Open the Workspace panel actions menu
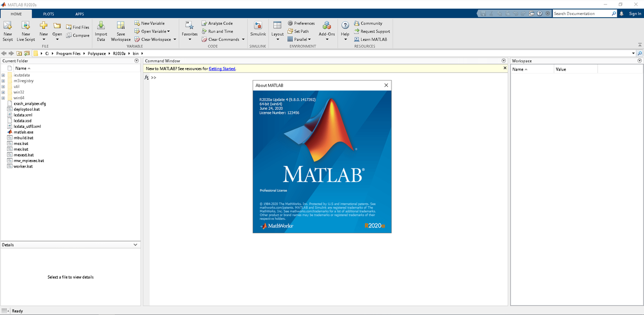The height and width of the screenshot is (315, 644). [x=639, y=61]
